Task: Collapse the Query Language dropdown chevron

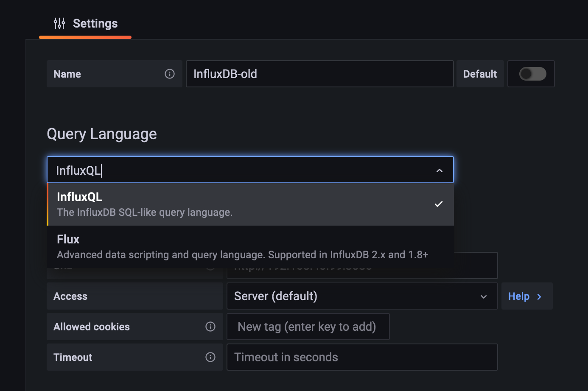Action: tap(440, 170)
